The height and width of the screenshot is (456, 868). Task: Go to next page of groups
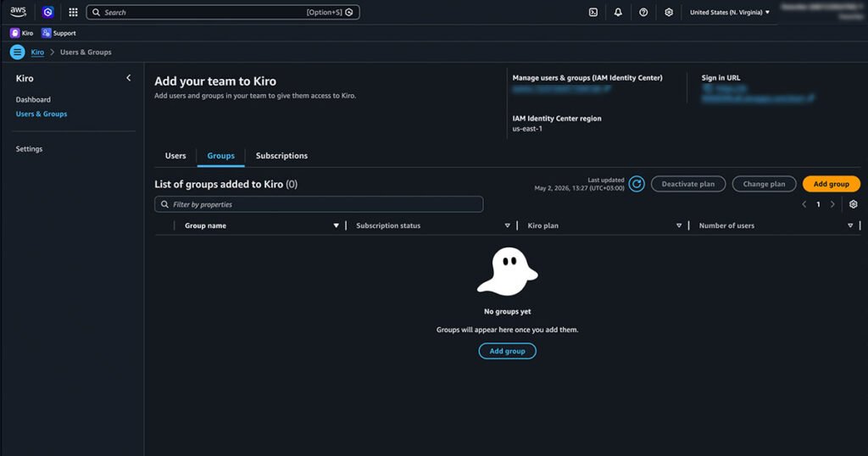[x=832, y=204]
